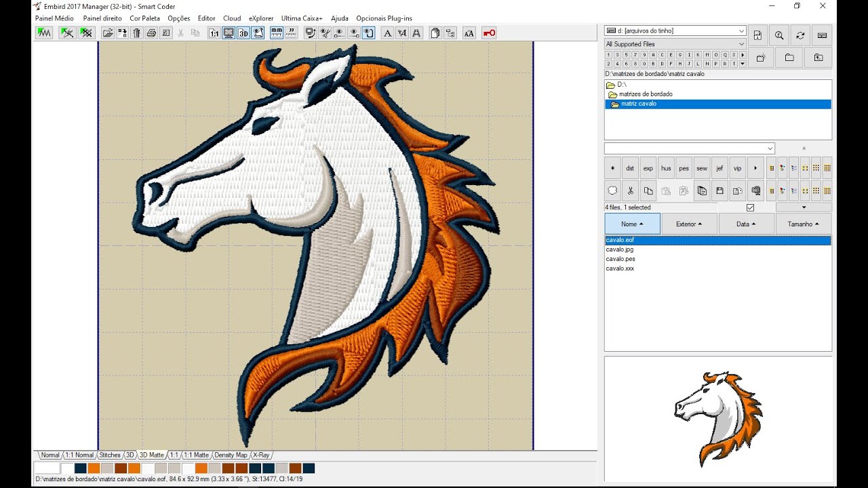Switch to the Density Map tab
Image resolution: width=868 pixels, height=488 pixels.
231,455
